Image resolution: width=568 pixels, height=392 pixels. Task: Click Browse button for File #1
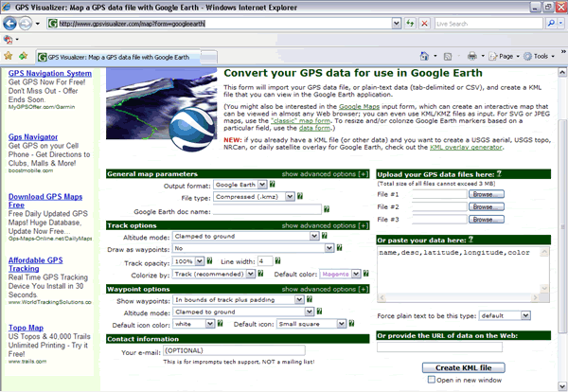[x=486, y=193]
